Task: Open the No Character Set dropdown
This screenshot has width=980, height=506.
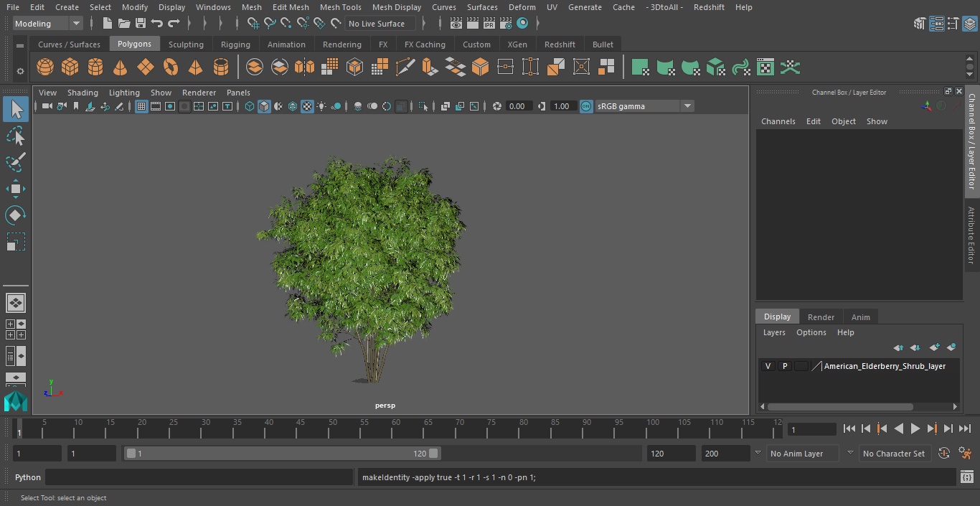Action: point(894,454)
